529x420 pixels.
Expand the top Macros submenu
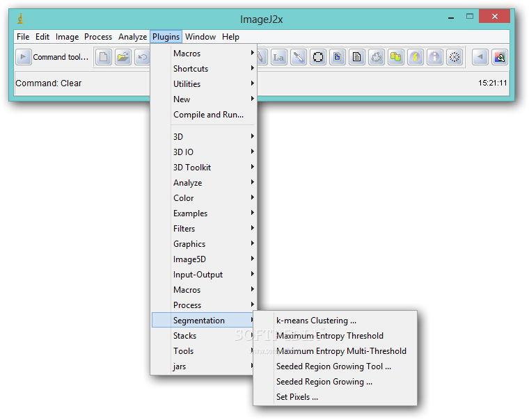[x=204, y=54]
